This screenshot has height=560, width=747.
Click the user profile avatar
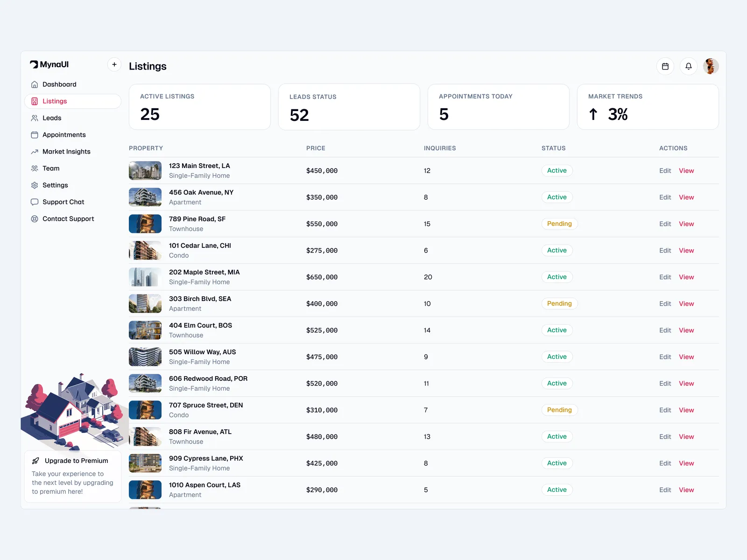(711, 66)
